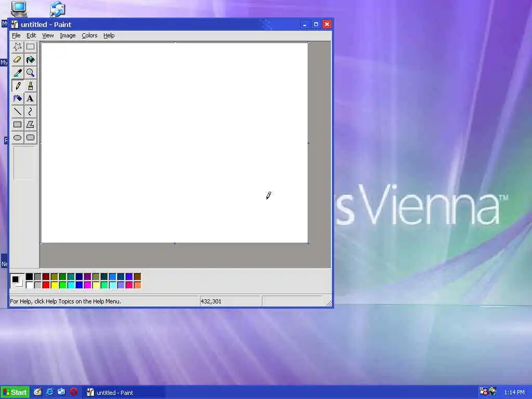This screenshot has height=399, width=532.
Task: Select the white color swatch
Action: 30,285
